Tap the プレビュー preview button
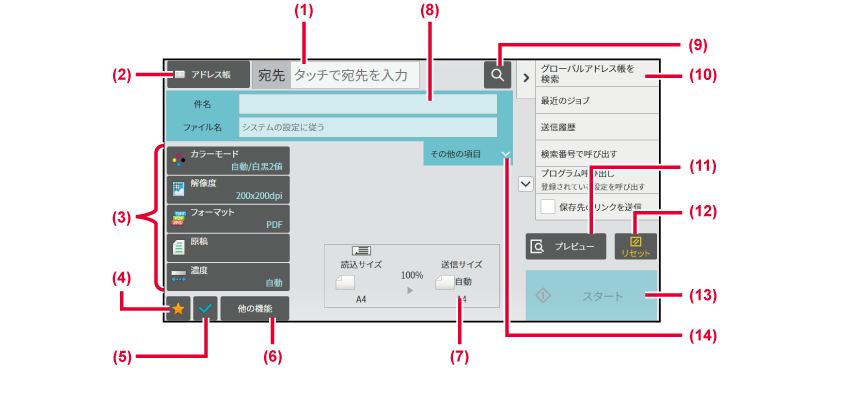842x399 pixels. pos(566,246)
